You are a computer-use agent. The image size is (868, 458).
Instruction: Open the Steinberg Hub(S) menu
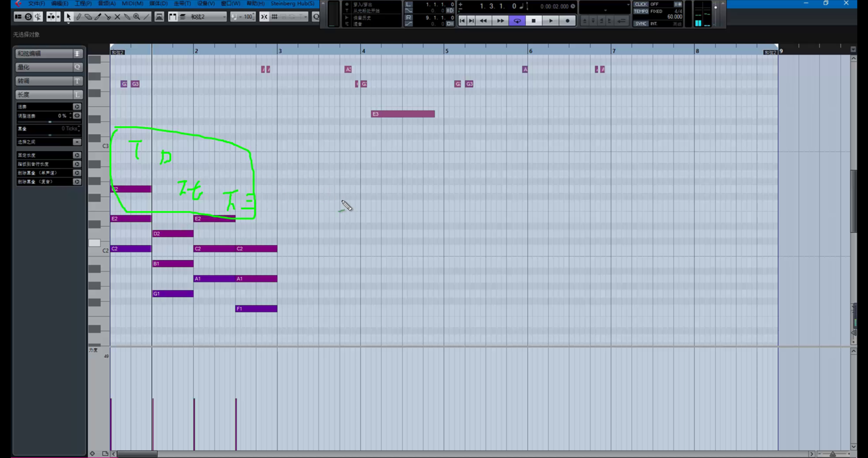pos(292,4)
